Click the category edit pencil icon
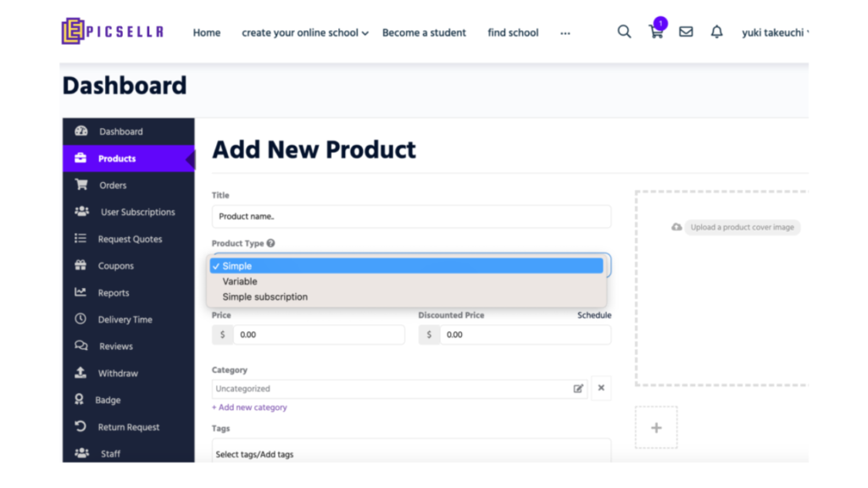This screenshot has height=488, width=868. (x=578, y=388)
